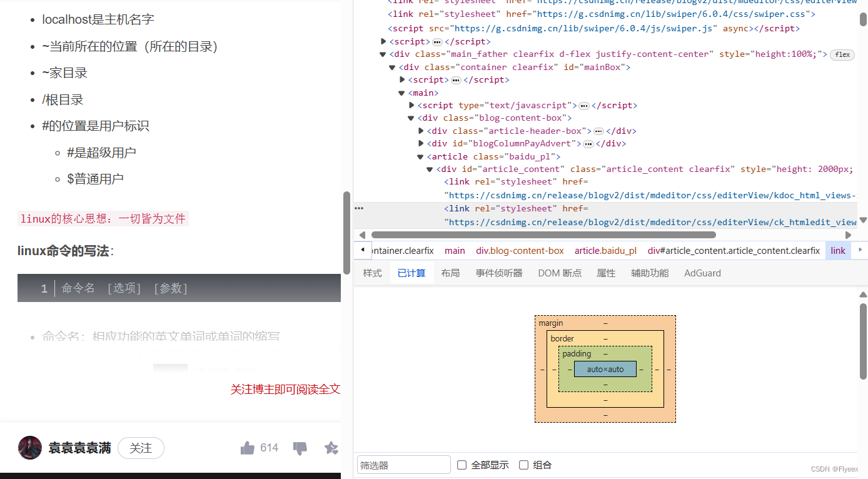
Task: Switch to the 布局 tab
Action: coord(450,273)
